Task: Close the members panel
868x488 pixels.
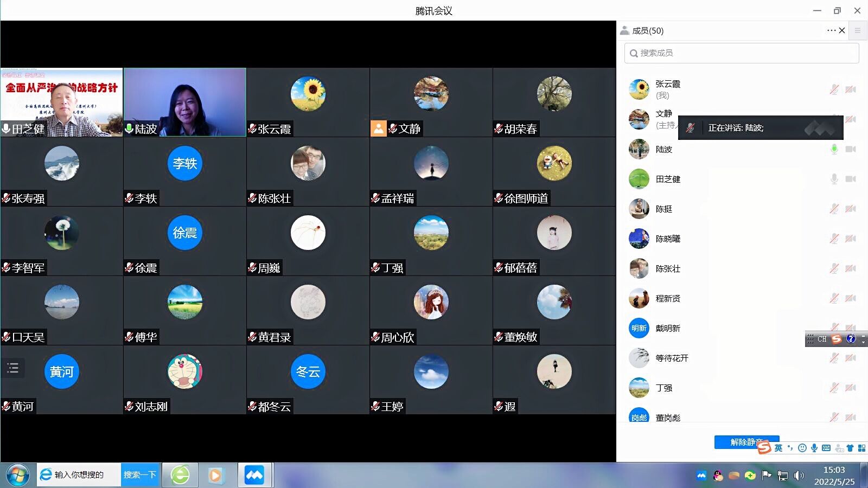Action: (x=842, y=30)
